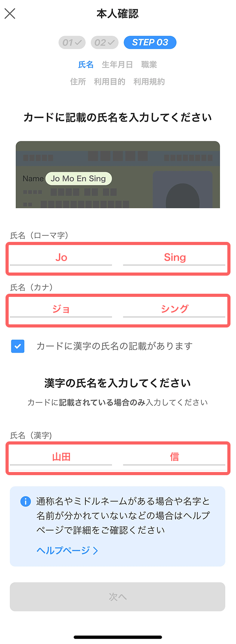Select the 利用目的 section tab
The height and width of the screenshot is (644, 236).
(109, 82)
